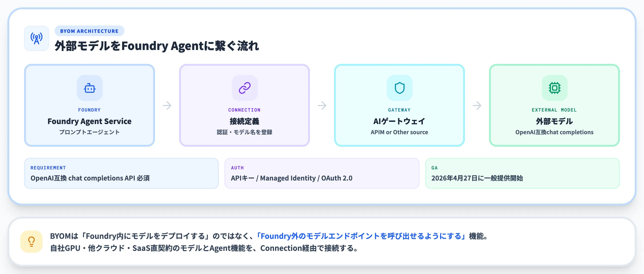Click the CONNECTION label
This screenshot has width=644, height=274.
click(x=245, y=110)
